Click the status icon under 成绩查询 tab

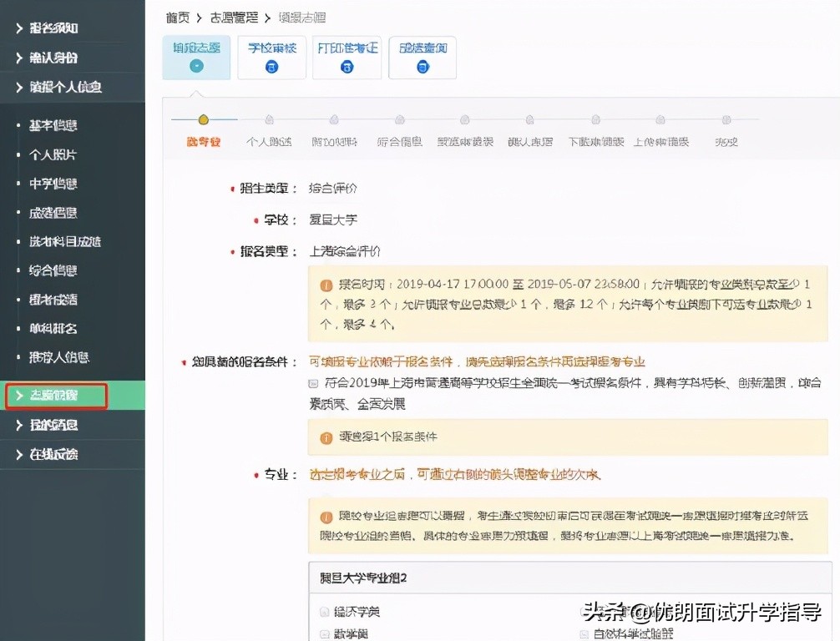tap(423, 67)
